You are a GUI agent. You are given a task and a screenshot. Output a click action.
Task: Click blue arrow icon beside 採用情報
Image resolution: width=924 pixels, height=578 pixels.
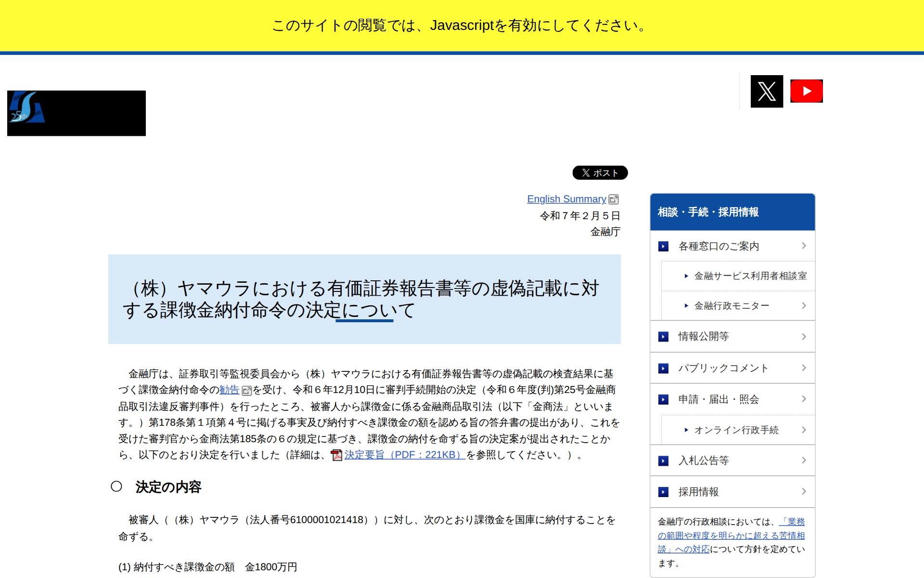(x=663, y=492)
